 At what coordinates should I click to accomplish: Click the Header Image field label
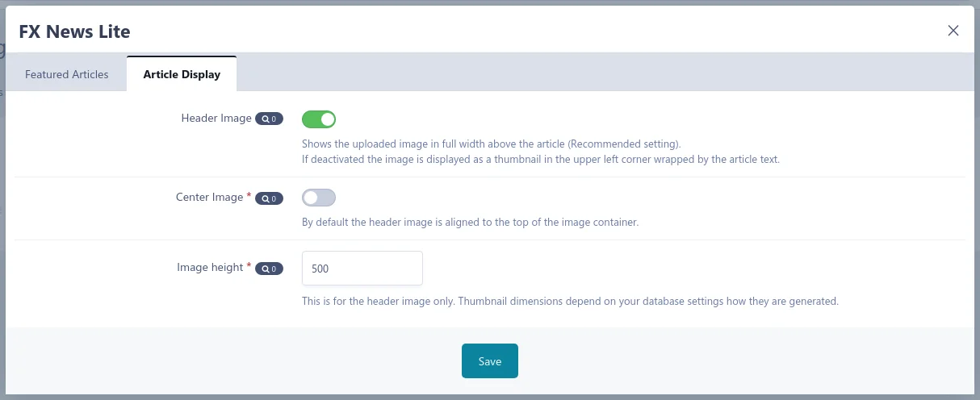216,118
